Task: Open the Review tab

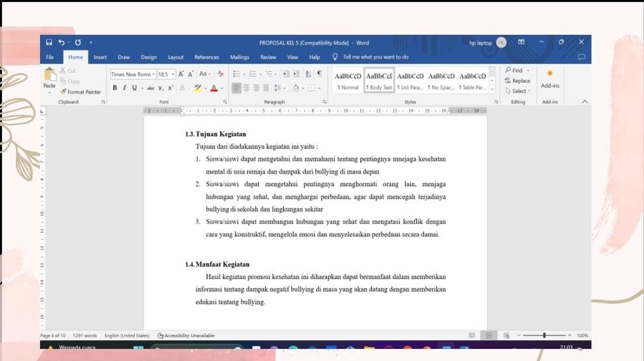Action: click(x=268, y=57)
